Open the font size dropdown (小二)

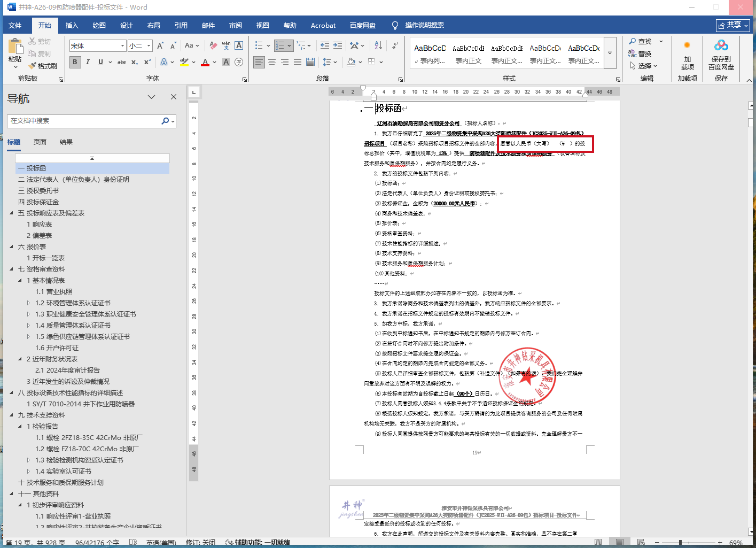pyautogui.click(x=149, y=46)
